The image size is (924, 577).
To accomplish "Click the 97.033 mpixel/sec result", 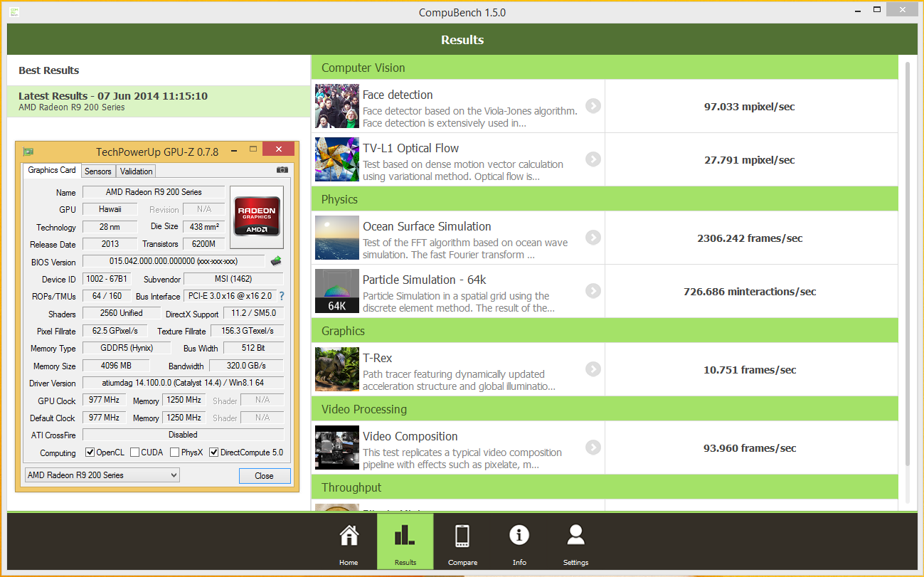I will pos(750,107).
